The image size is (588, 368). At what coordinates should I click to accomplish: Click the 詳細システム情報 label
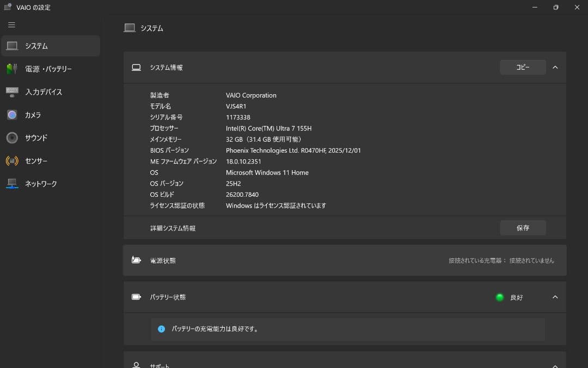click(173, 228)
